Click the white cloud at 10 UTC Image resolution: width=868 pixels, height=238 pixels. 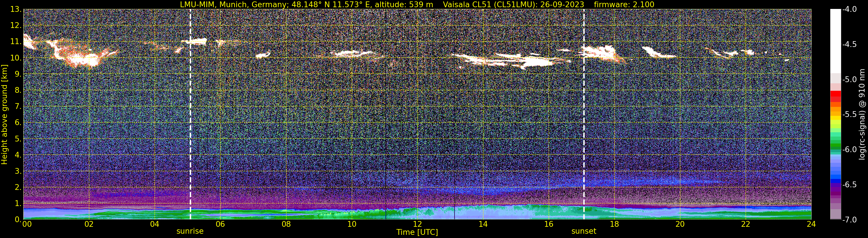click(352, 53)
